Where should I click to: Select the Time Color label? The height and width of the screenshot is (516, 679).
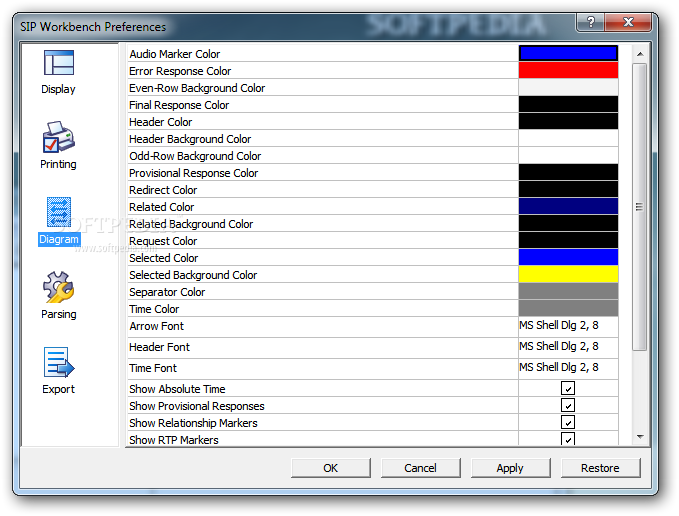pos(154,309)
